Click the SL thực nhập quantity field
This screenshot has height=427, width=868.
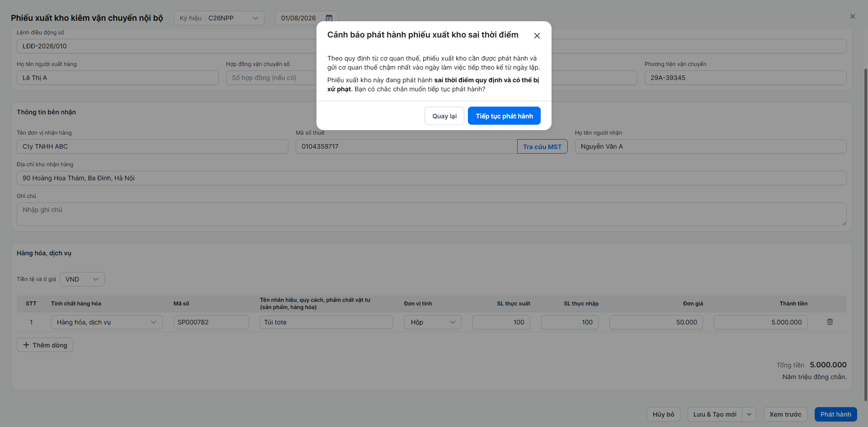pos(570,322)
